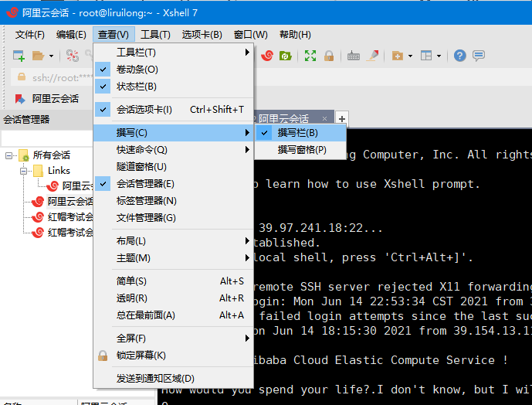Expand the 撰写(C) submenu entry

pyautogui.click(x=174, y=133)
